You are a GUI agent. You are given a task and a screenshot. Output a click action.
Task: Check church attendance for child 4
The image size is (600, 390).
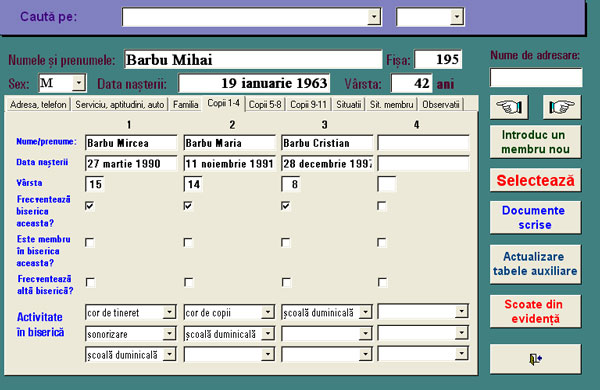pyautogui.click(x=382, y=206)
